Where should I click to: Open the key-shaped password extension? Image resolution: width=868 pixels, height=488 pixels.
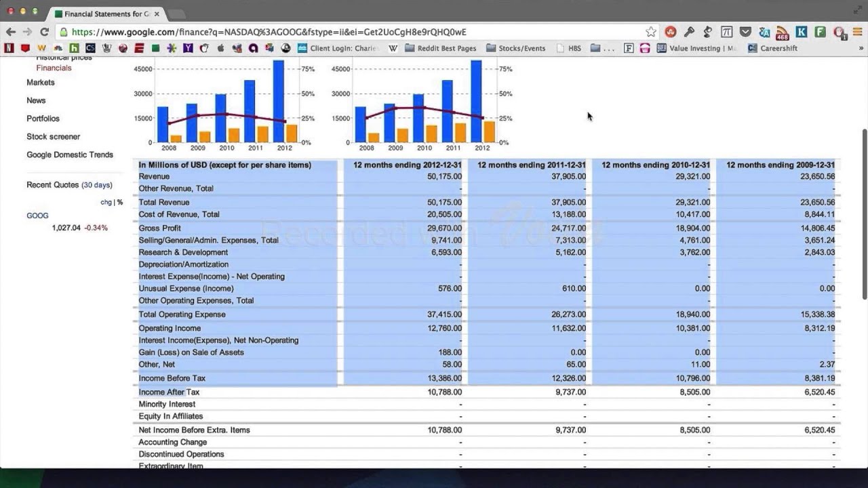[689, 32]
